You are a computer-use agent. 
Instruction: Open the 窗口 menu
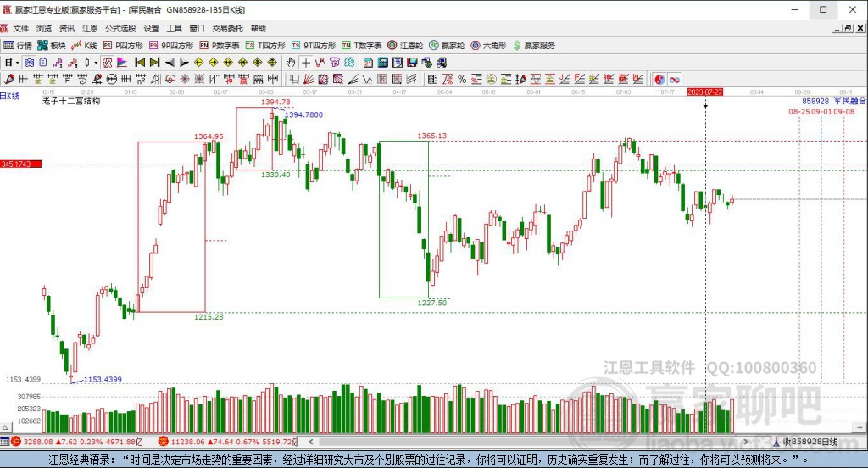pos(197,28)
